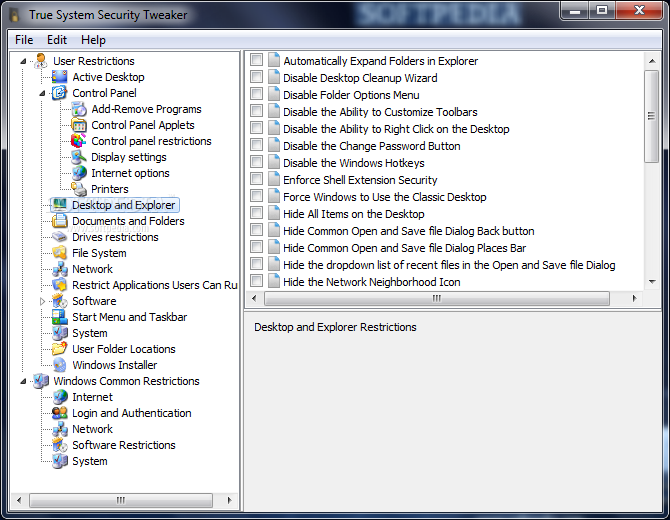Image resolution: width=670 pixels, height=520 pixels.
Task: Check Force Windows to Use the Classic Desktop
Action: tap(256, 196)
